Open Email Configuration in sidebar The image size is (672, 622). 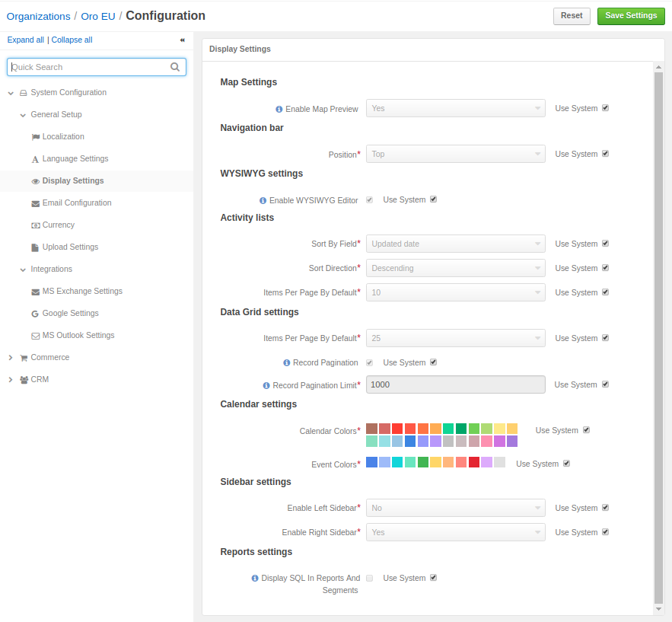point(77,203)
